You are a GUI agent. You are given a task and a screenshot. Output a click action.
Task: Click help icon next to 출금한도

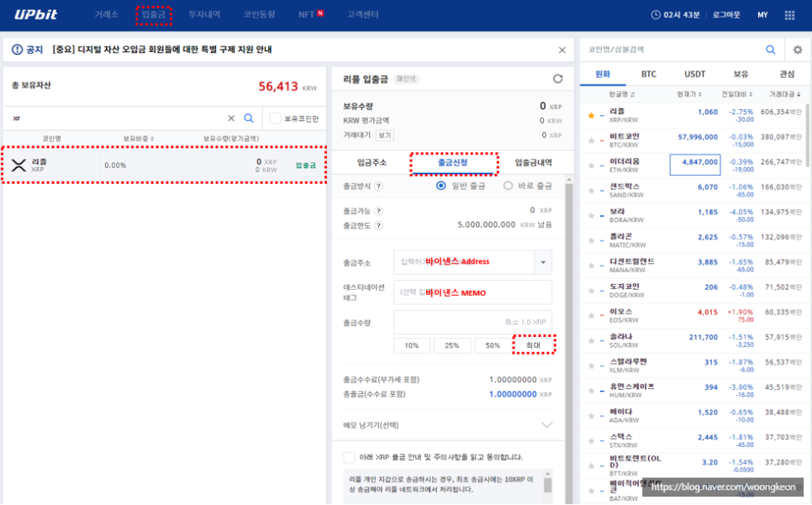click(378, 225)
